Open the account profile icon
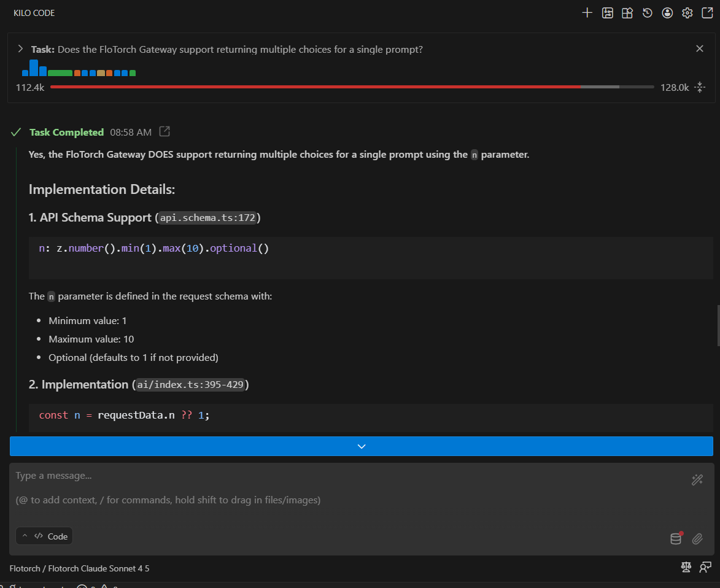This screenshot has width=720, height=588. coord(667,12)
